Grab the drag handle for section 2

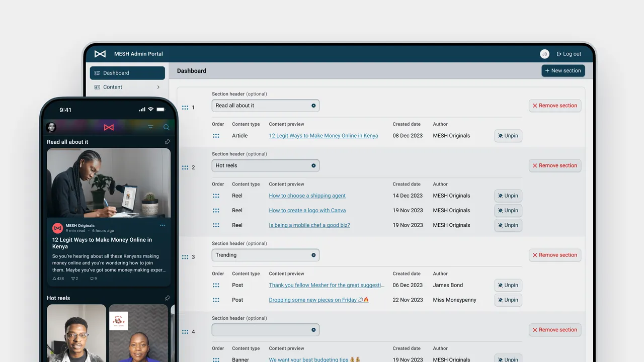point(185,167)
